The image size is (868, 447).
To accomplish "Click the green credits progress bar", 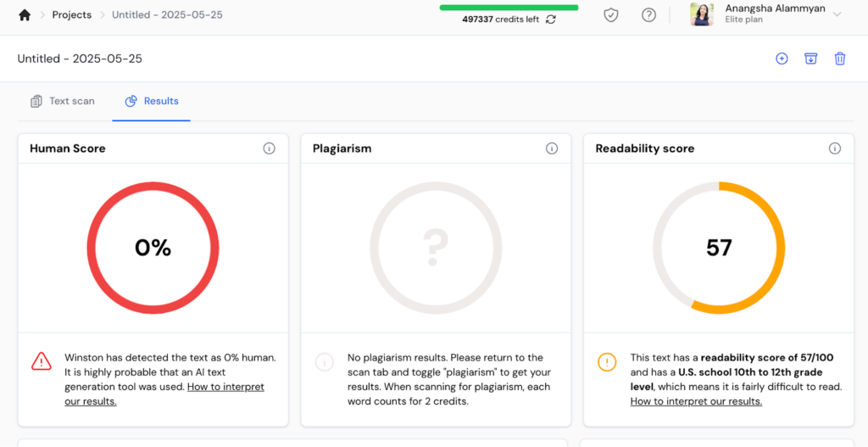I will (509, 8).
